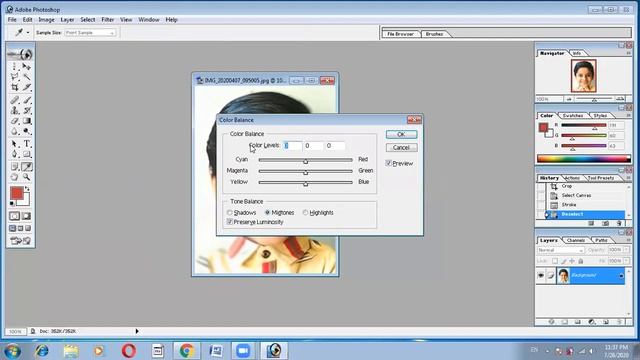Open the Color panel options menu
640x360 pixels.
628,116
